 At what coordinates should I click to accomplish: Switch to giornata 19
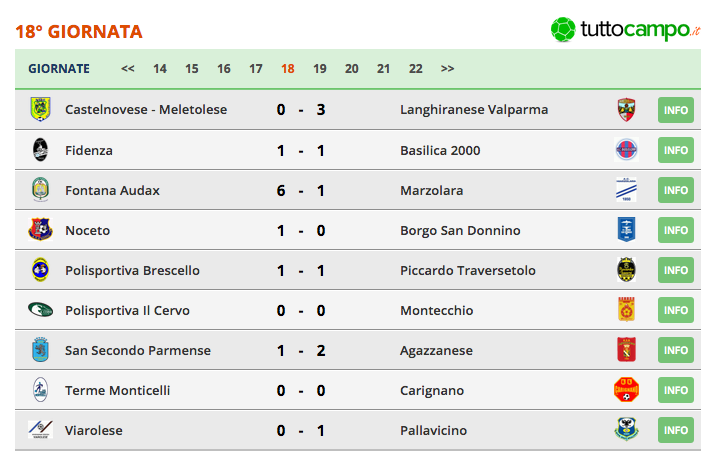click(x=320, y=69)
